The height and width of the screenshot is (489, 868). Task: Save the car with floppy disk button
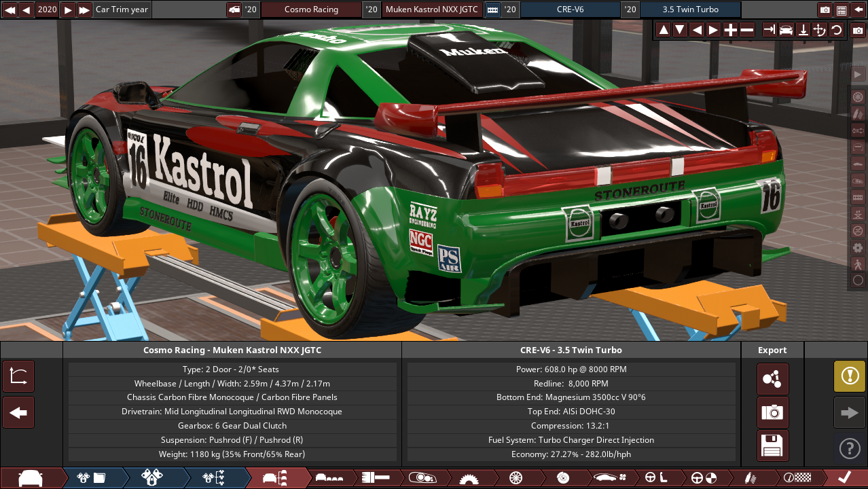773,446
